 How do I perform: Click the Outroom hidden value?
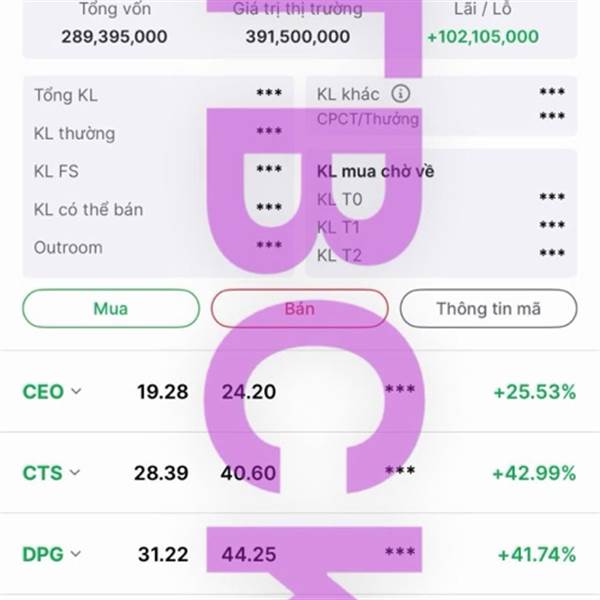269,245
